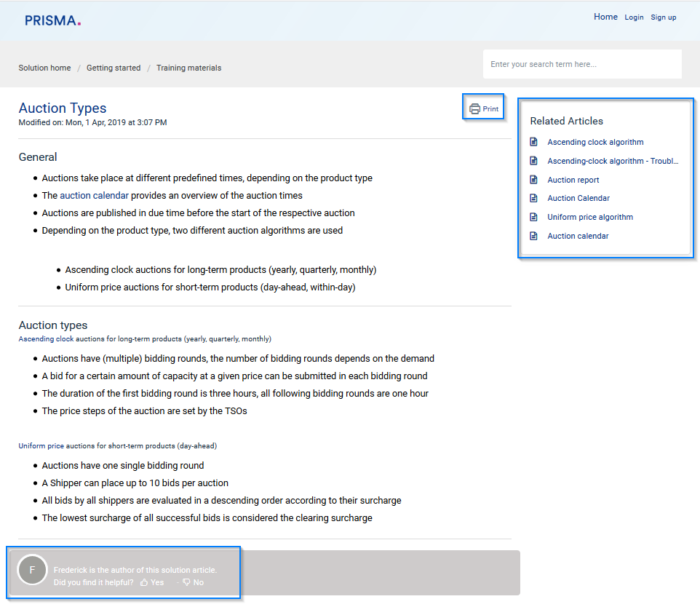Open the capitalized Auction Calendar related article

point(578,198)
